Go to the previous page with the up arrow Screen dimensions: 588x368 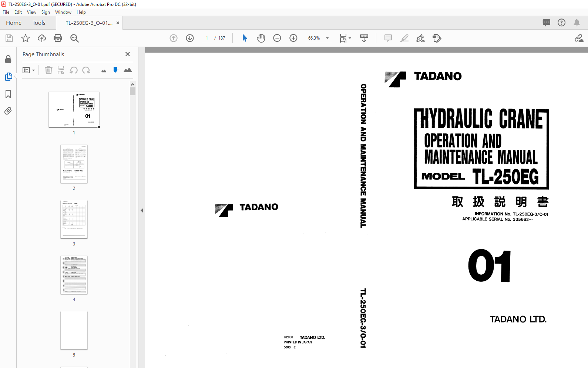174,38
